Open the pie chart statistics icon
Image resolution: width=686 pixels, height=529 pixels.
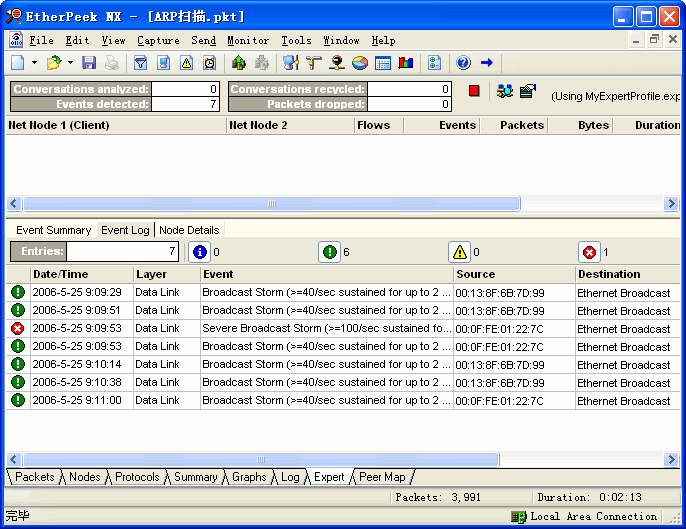point(360,63)
